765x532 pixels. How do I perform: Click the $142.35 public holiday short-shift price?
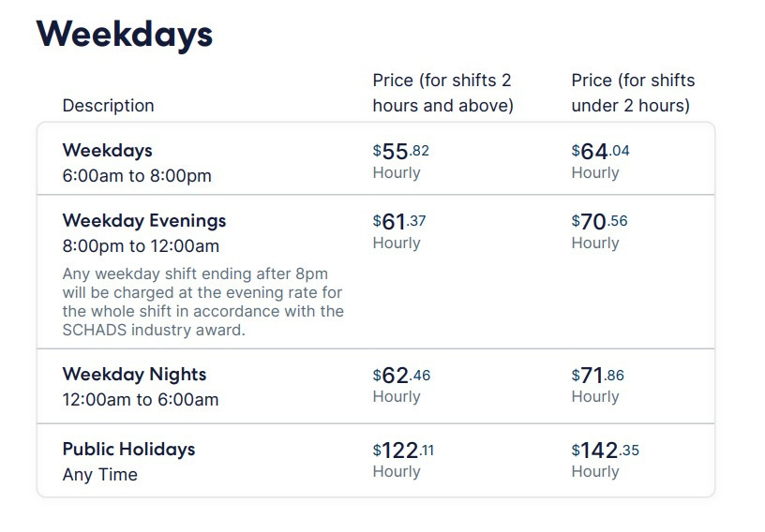click(x=606, y=451)
